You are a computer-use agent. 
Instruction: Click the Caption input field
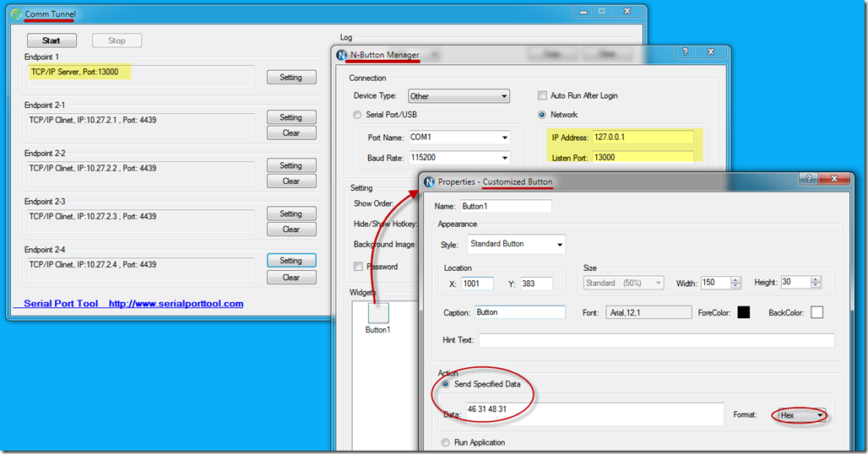[520, 312]
